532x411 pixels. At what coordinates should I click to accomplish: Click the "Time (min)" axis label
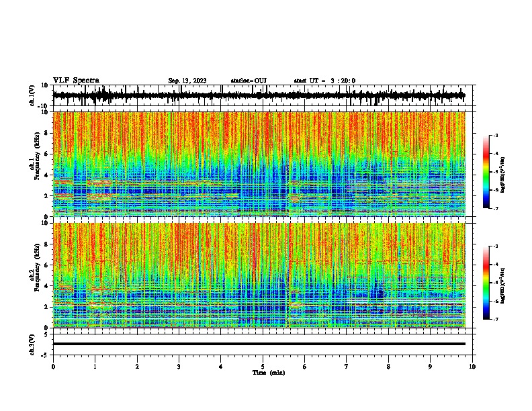point(269,373)
